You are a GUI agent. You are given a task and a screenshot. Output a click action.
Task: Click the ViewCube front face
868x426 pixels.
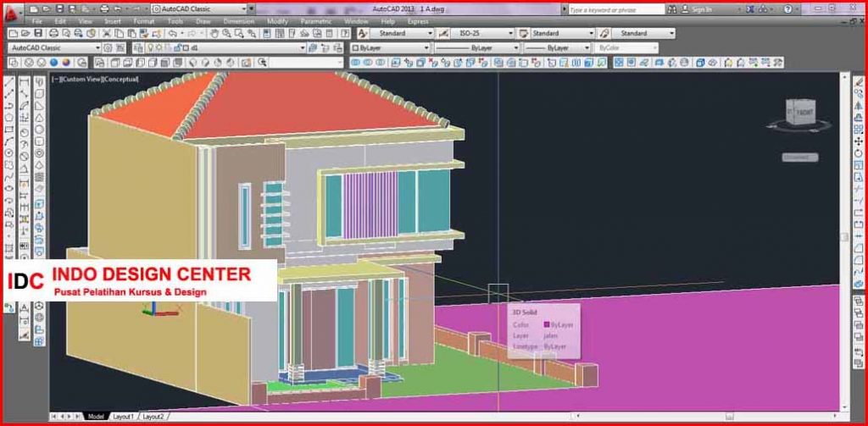tap(804, 113)
